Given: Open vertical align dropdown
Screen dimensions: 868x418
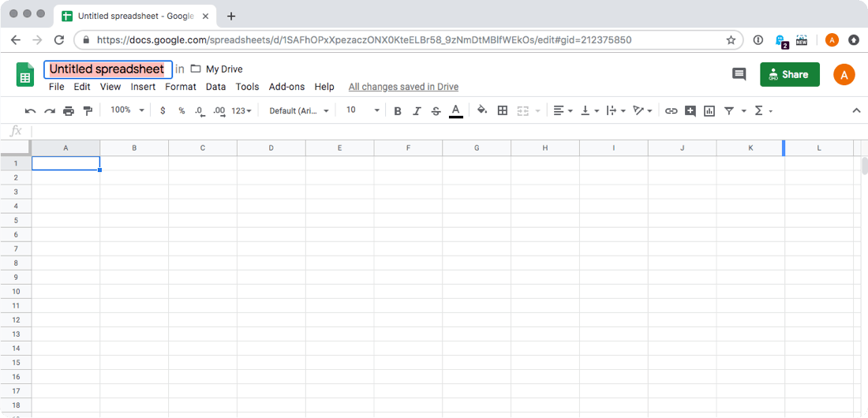Looking at the screenshot, I should point(590,110).
